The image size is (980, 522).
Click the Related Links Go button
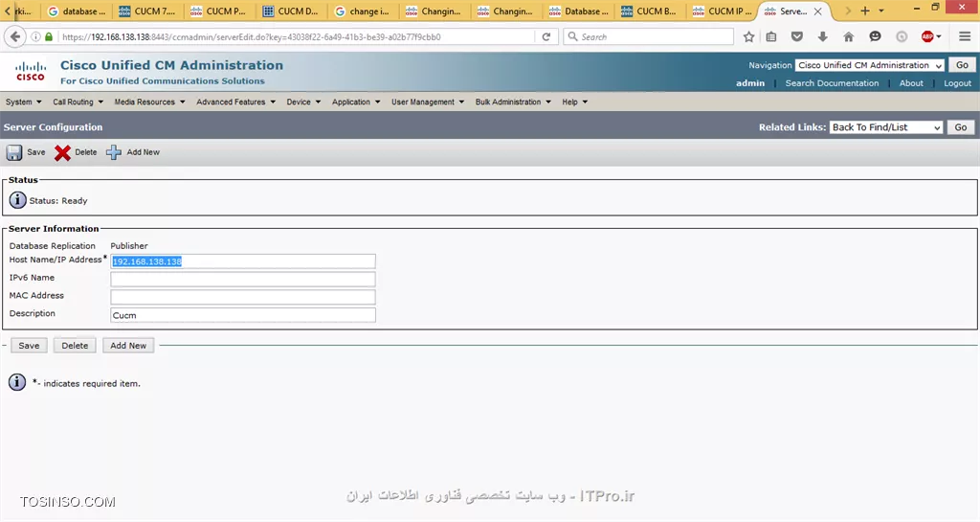coord(961,126)
